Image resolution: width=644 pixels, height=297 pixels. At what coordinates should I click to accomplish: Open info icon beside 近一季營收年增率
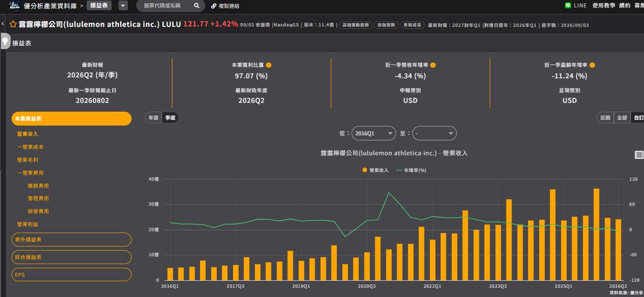(433, 65)
